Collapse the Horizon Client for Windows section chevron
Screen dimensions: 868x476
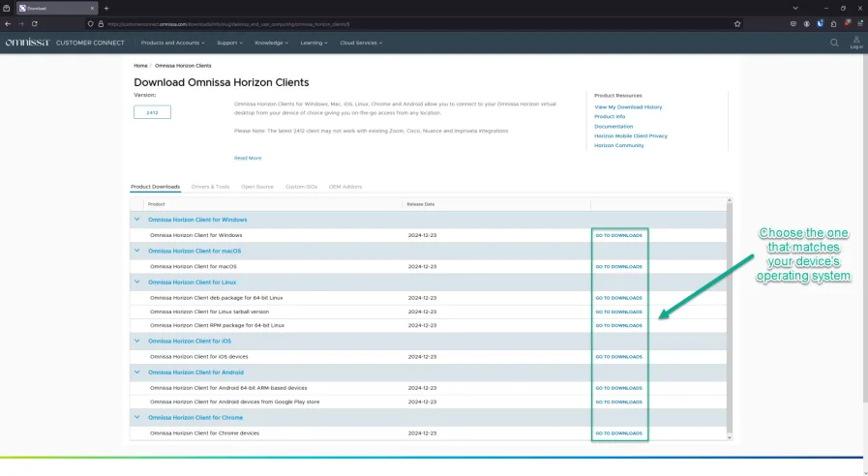pyautogui.click(x=136, y=220)
